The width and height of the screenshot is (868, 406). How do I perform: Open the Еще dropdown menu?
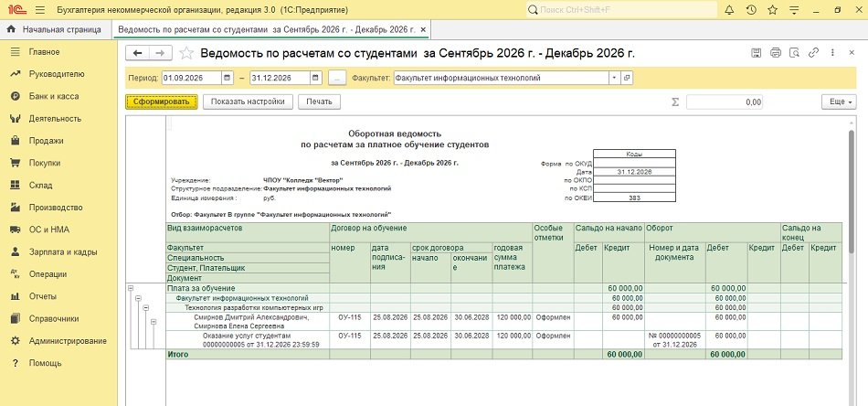tap(839, 101)
